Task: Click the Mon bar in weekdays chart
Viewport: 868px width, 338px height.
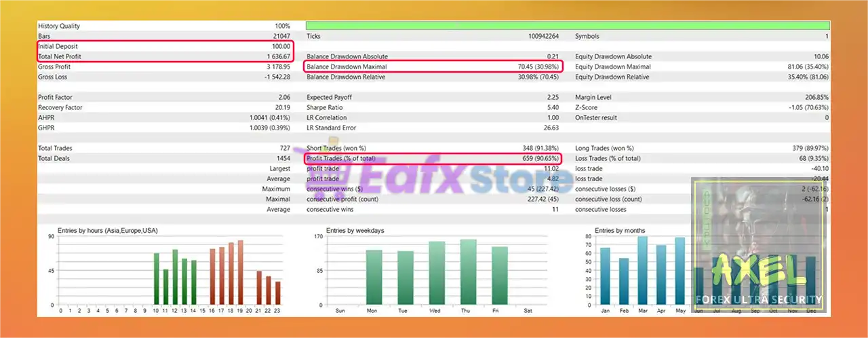Action: (x=374, y=278)
